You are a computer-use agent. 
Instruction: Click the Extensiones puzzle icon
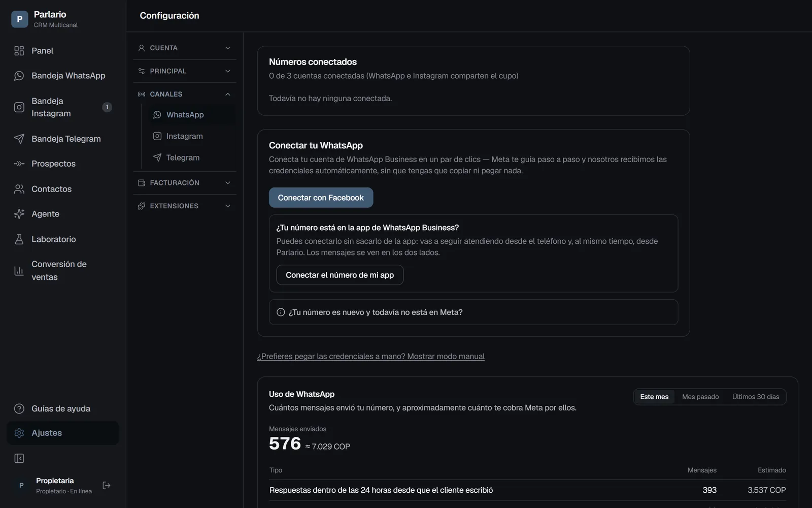pyautogui.click(x=142, y=206)
